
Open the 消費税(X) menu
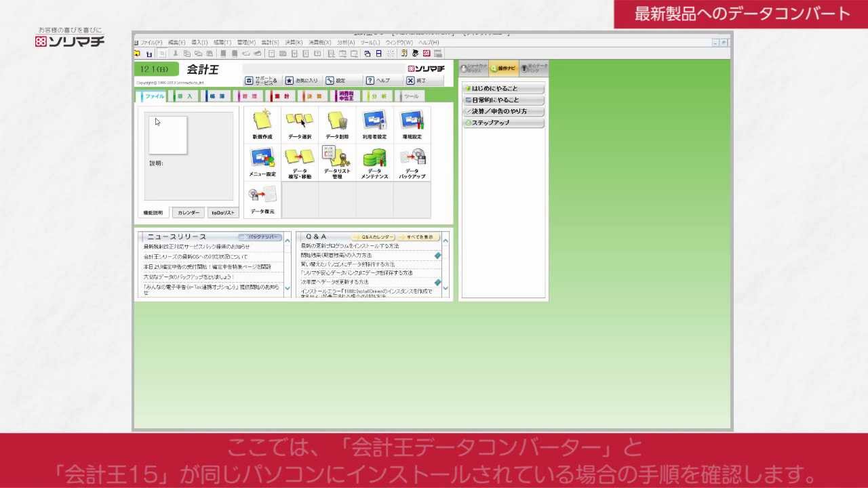pyautogui.click(x=320, y=42)
